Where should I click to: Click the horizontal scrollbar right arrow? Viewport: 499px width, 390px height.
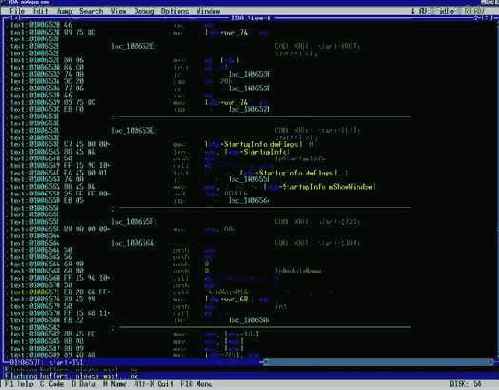(492, 362)
